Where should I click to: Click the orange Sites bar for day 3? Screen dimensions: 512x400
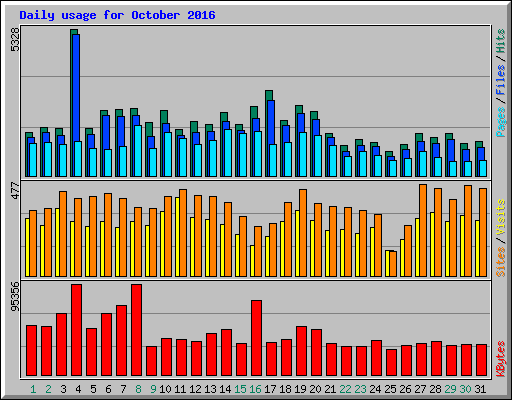[x=63, y=234]
